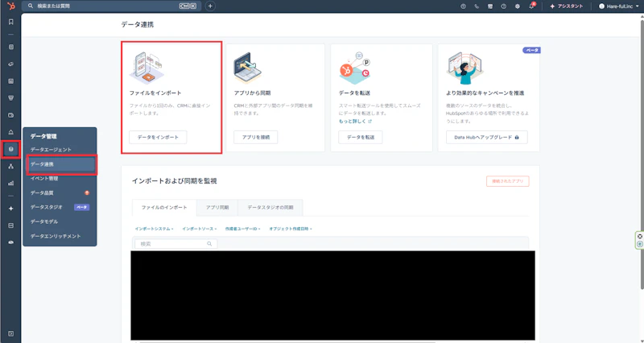Click the green circular widget icon on right edge
This screenshot has height=343, width=644.
[640, 244]
